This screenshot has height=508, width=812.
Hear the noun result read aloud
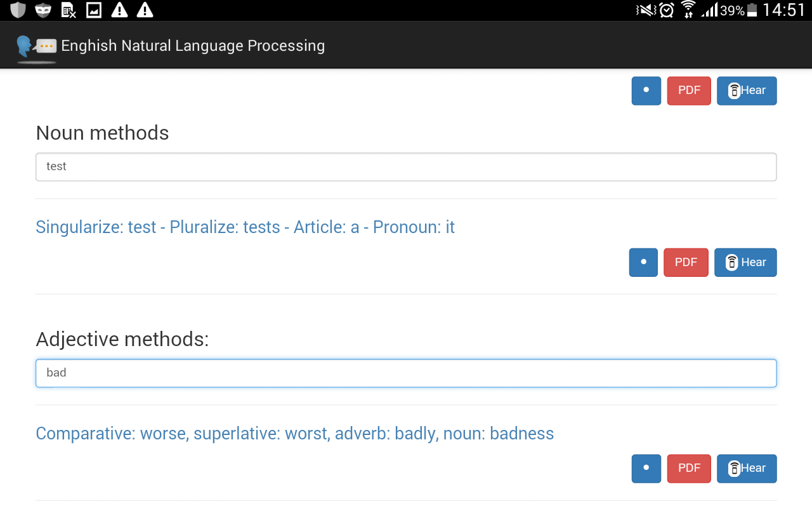coord(745,262)
